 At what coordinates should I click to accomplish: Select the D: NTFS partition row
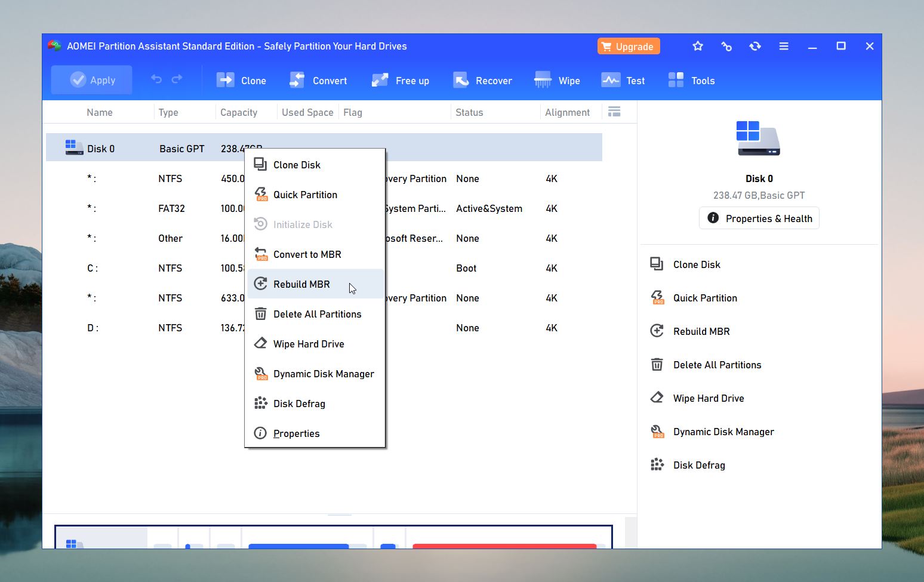324,328
